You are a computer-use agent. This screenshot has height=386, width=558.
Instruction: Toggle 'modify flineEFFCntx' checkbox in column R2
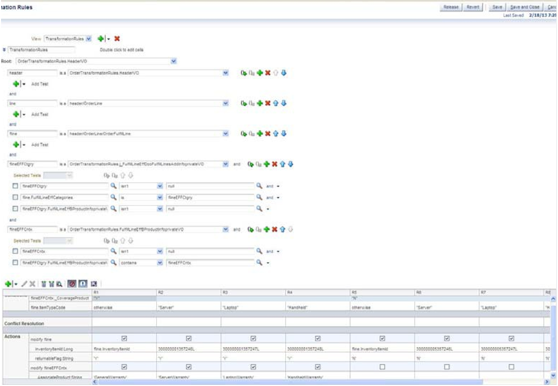pyautogui.click(x=189, y=367)
